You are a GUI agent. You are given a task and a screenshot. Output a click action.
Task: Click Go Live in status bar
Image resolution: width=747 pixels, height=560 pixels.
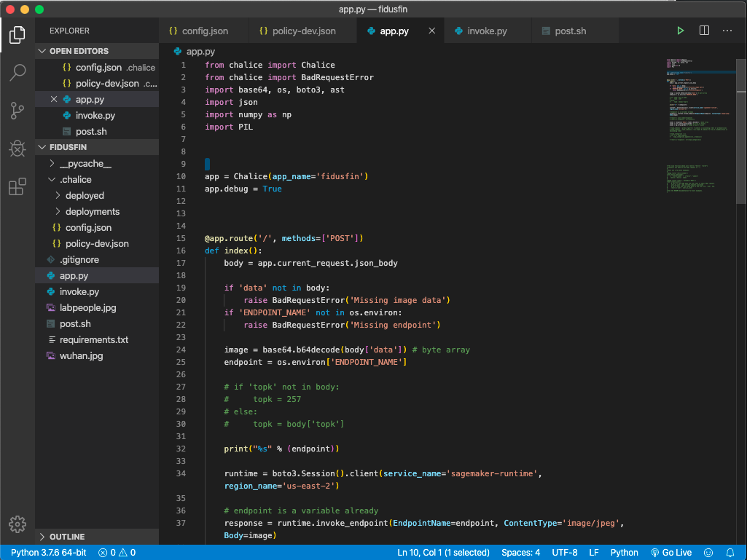pos(670,553)
